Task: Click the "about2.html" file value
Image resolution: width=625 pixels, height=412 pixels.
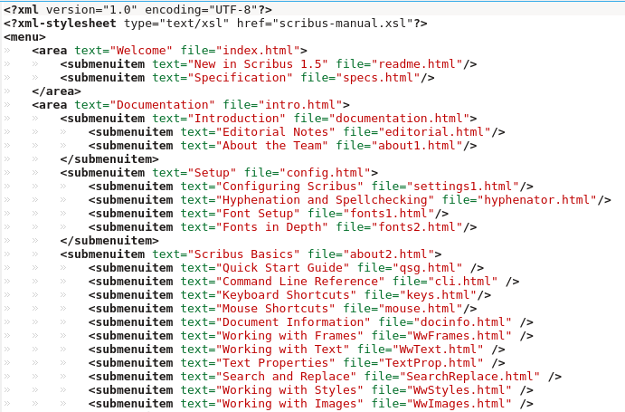Action: (x=389, y=254)
